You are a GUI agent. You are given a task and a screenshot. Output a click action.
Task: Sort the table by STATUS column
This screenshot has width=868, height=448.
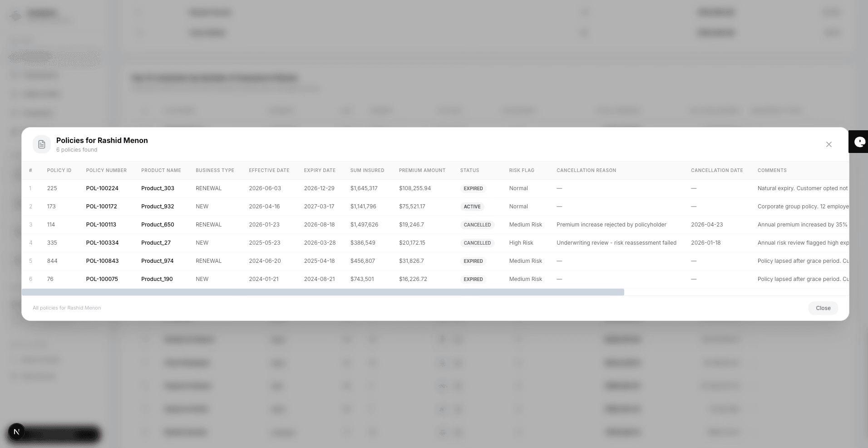pyautogui.click(x=469, y=170)
